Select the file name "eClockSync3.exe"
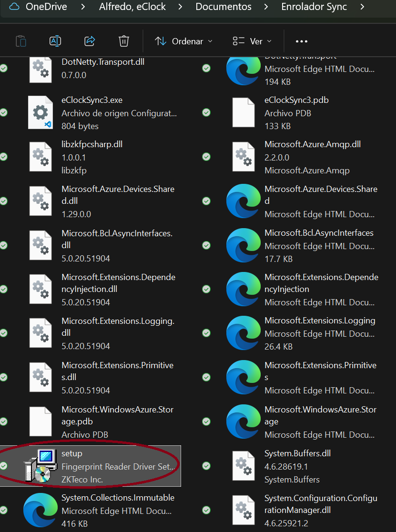This screenshot has width=396, height=532. [92, 100]
